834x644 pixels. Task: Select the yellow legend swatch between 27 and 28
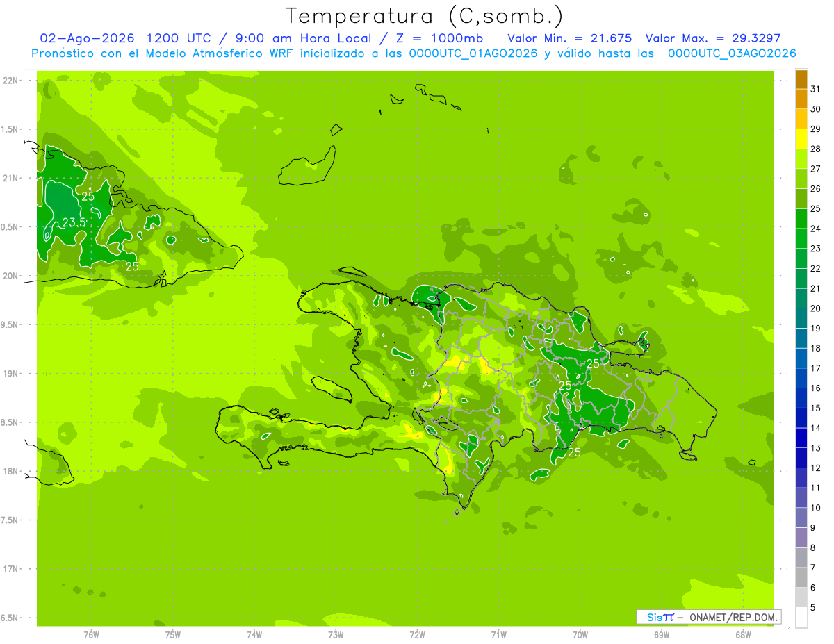[x=801, y=159]
